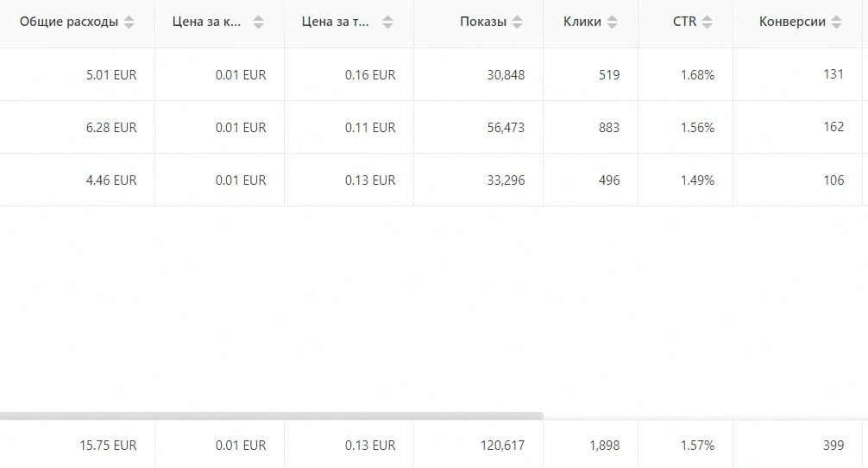Click sort arrows next to Цена за к...
The height and width of the screenshot is (468, 868).
pos(259,22)
